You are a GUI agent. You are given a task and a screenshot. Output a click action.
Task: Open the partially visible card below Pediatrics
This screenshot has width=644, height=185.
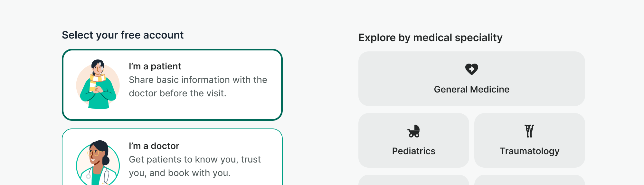(x=413, y=180)
